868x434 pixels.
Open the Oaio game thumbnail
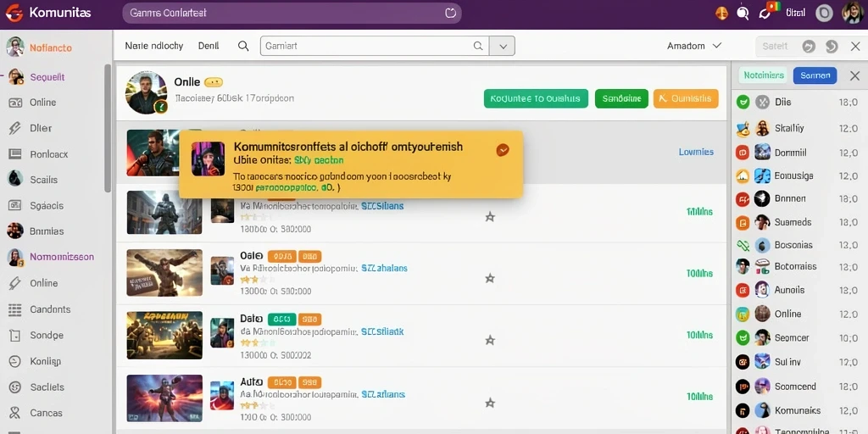[x=164, y=272]
